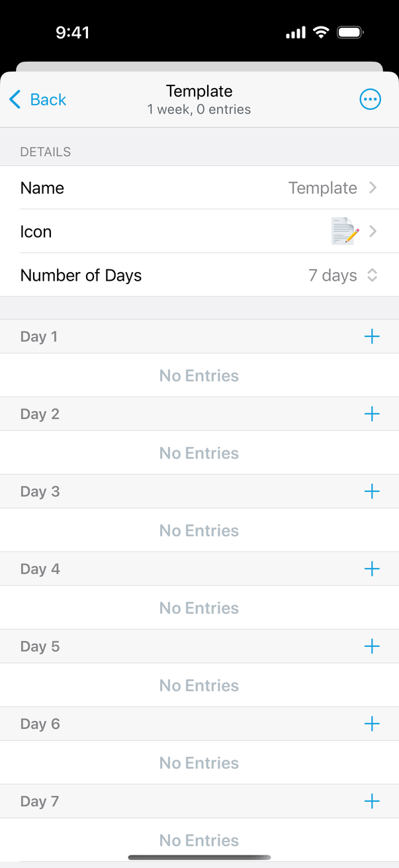Tap the chevron in the Icon row
Screen dimensions: 399x868
[x=373, y=232]
